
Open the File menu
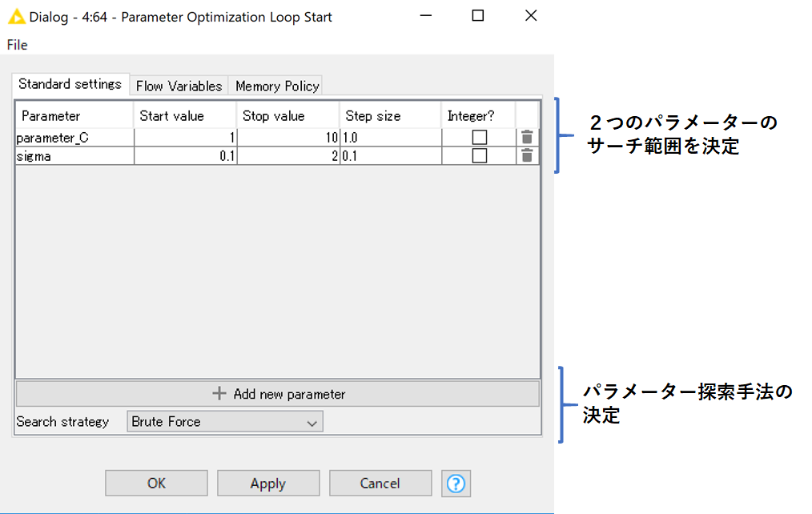17,45
